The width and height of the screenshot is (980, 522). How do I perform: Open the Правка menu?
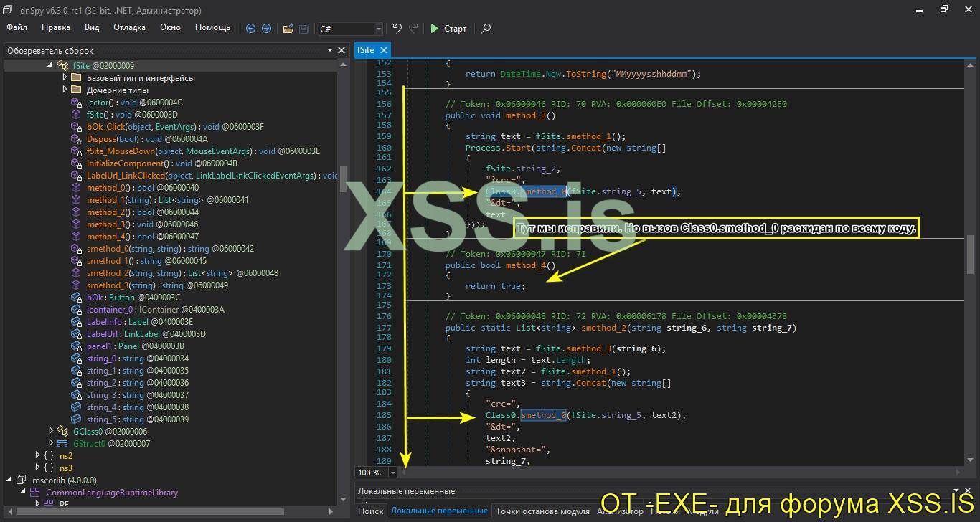coord(56,27)
